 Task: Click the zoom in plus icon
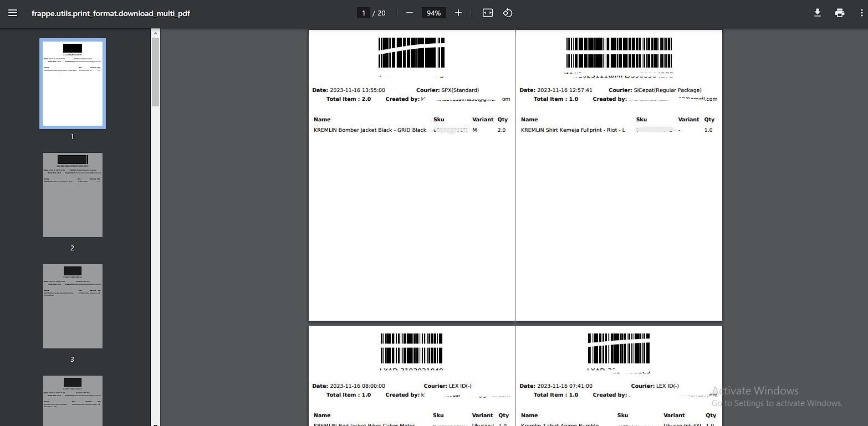[458, 13]
